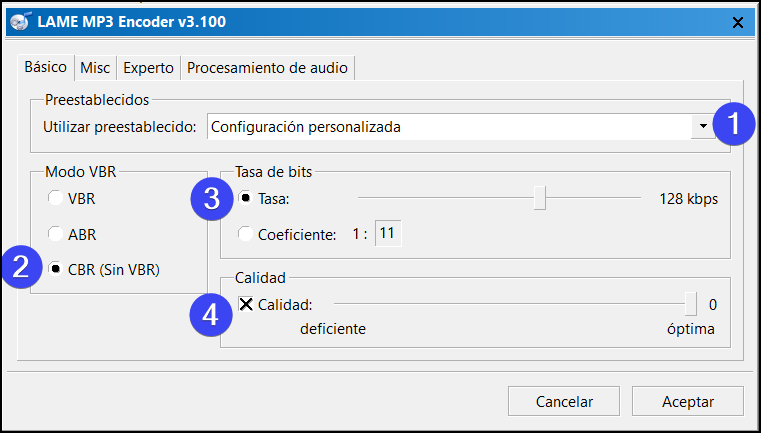Click the Cancelar button

point(564,401)
